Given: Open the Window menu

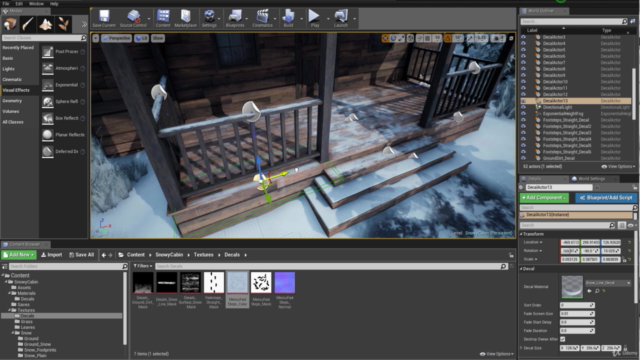Looking at the screenshot, I should 36,4.
